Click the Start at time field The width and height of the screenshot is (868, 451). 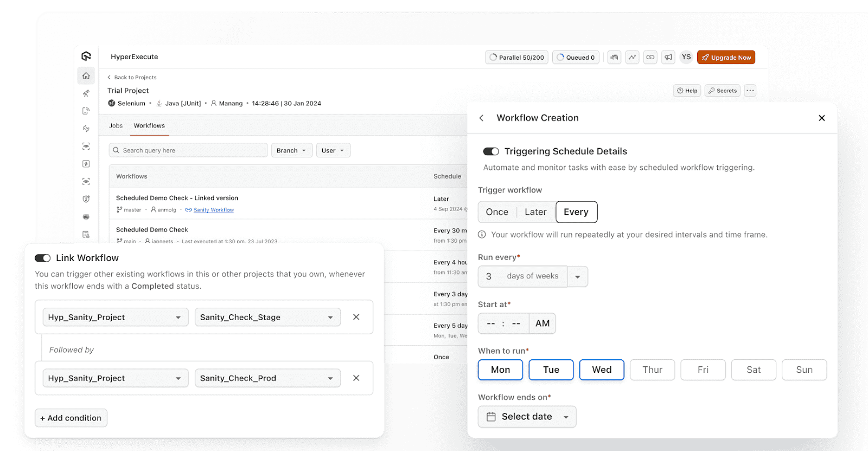tap(503, 323)
